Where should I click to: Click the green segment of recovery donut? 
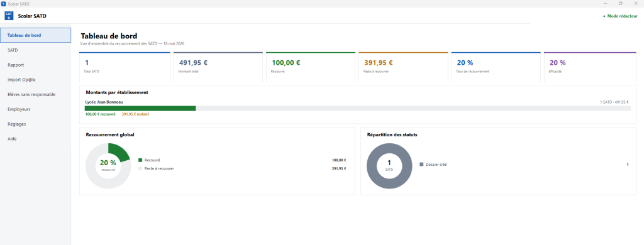pos(118,152)
